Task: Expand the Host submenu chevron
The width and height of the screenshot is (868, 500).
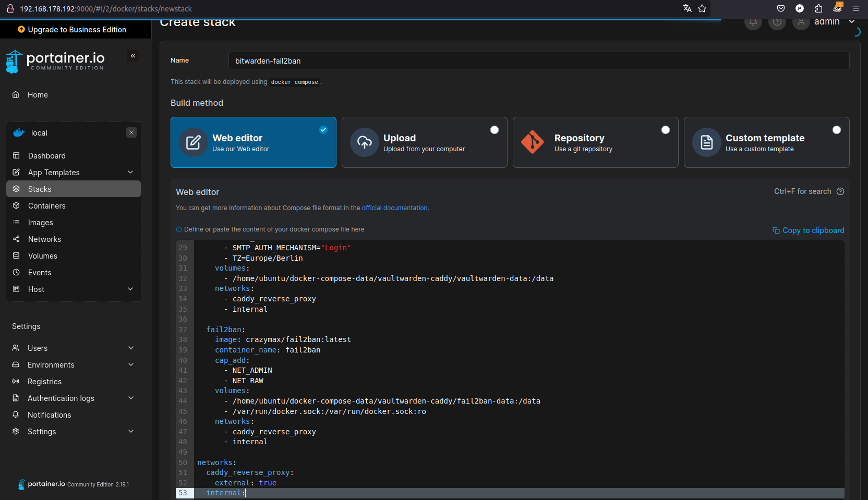Action: [x=130, y=289]
